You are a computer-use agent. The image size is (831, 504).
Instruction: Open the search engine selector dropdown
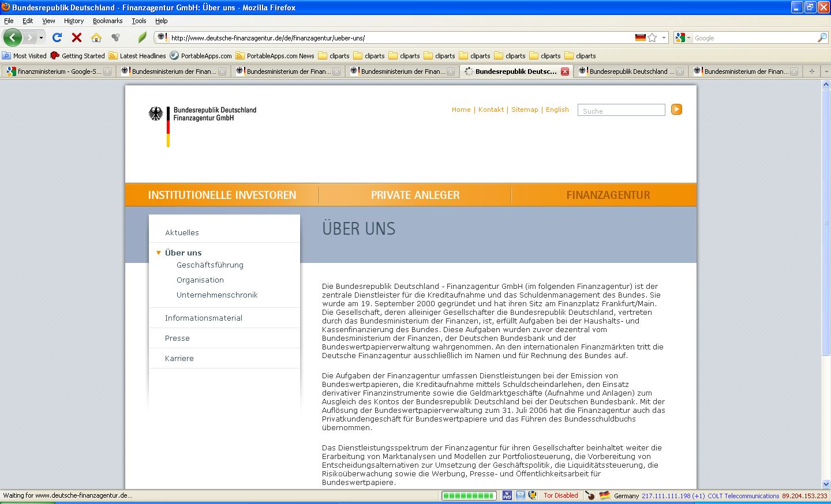683,37
